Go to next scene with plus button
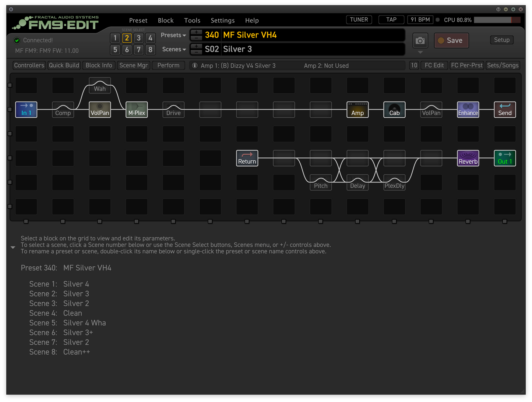 coord(196,46)
